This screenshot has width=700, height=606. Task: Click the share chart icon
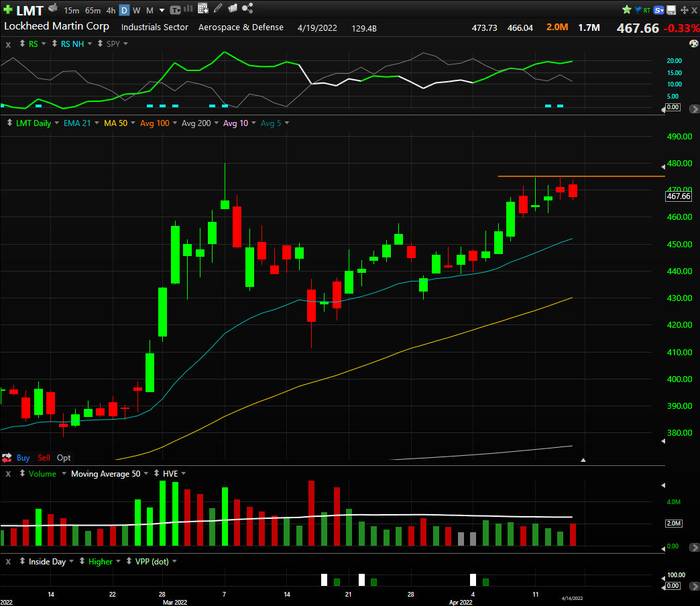pos(247,8)
